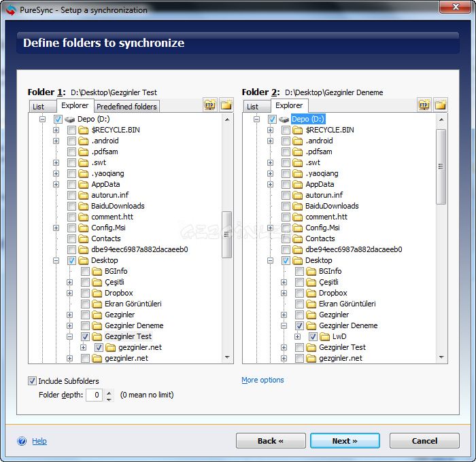The image size is (476, 462).
Task: Toggle Include Subfolders checkbox
Action: pos(32,380)
